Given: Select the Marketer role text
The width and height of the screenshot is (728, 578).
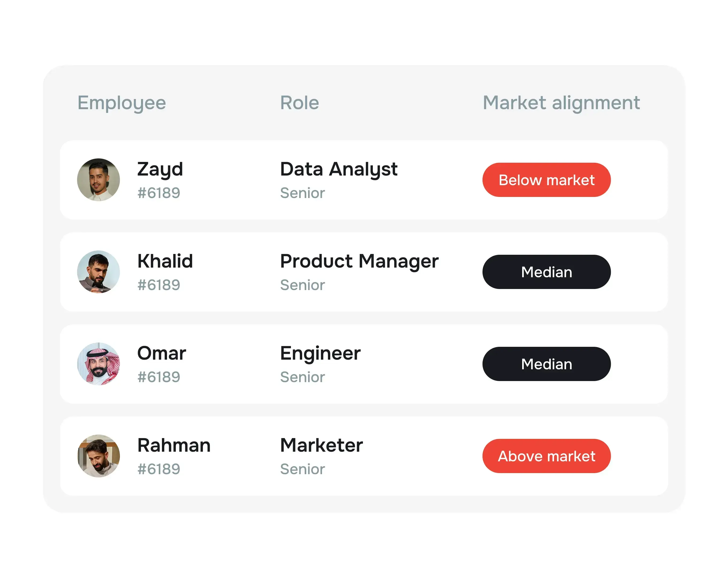Looking at the screenshot, I should 321,445.
